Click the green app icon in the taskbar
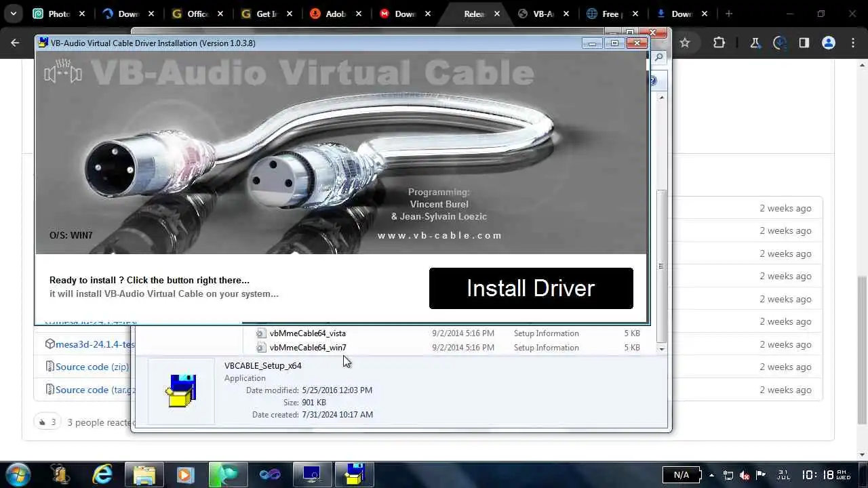 228,475
